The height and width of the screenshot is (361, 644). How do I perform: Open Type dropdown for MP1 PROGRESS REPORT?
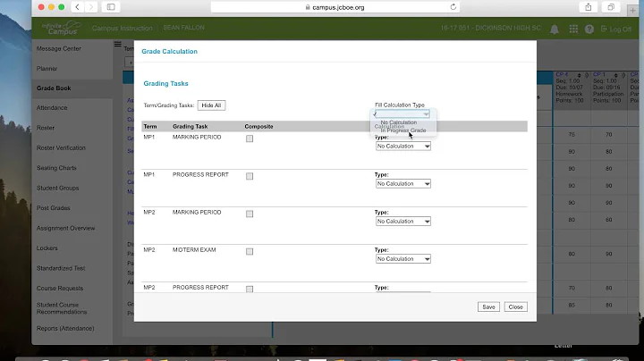402,184
